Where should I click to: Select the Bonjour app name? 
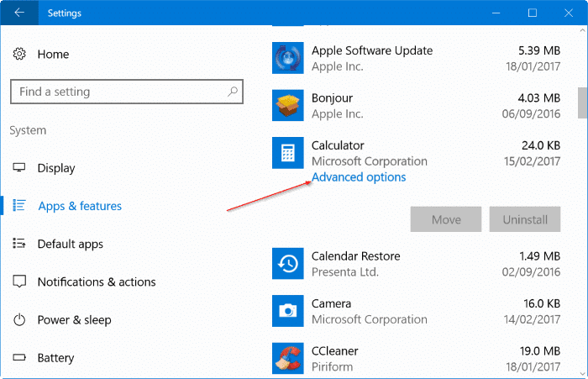[x=332, y=98]
